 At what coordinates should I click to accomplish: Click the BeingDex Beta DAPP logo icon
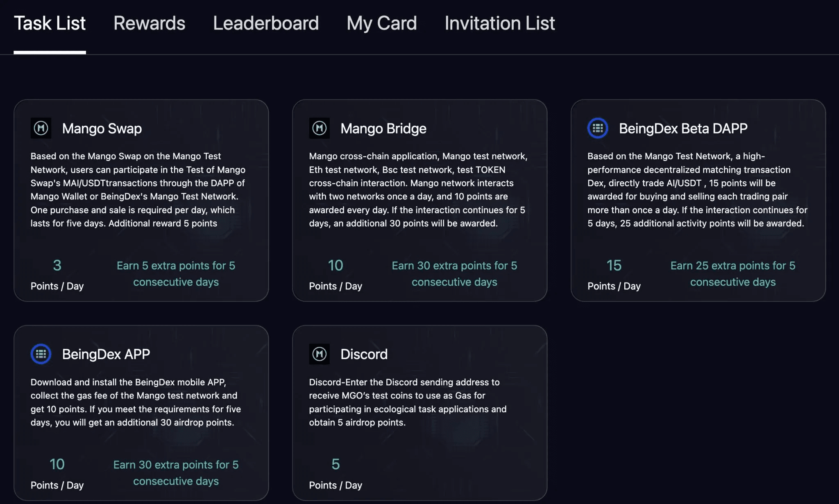coord(598,128)
